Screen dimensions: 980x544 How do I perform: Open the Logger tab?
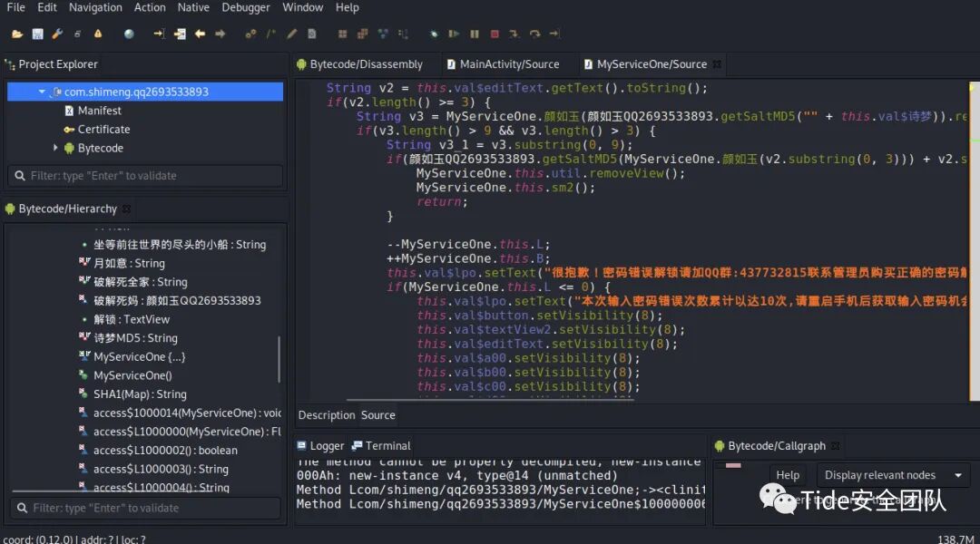point(320,446)
